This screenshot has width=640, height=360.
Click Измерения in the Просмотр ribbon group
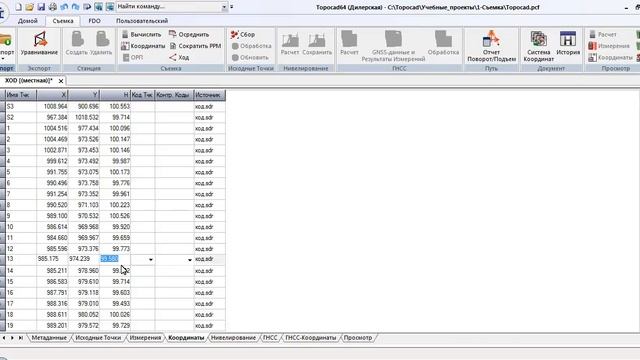(609, 46)
